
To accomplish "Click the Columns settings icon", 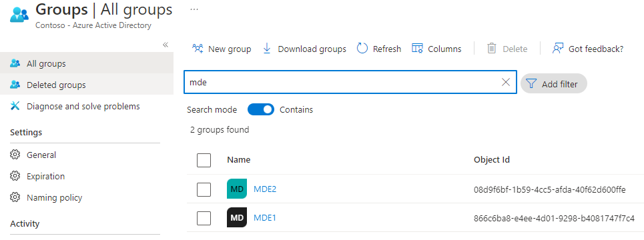I will [x=417, y=49].
